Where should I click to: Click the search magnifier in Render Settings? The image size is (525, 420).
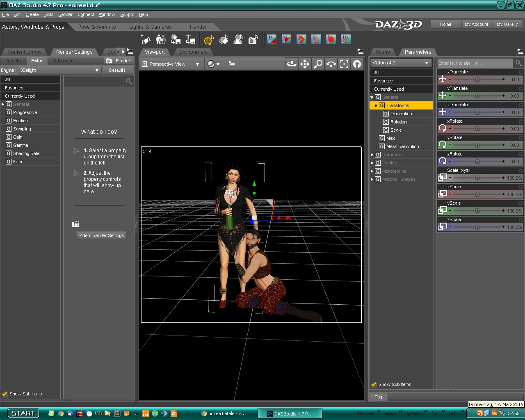click(x=129, y=81)
